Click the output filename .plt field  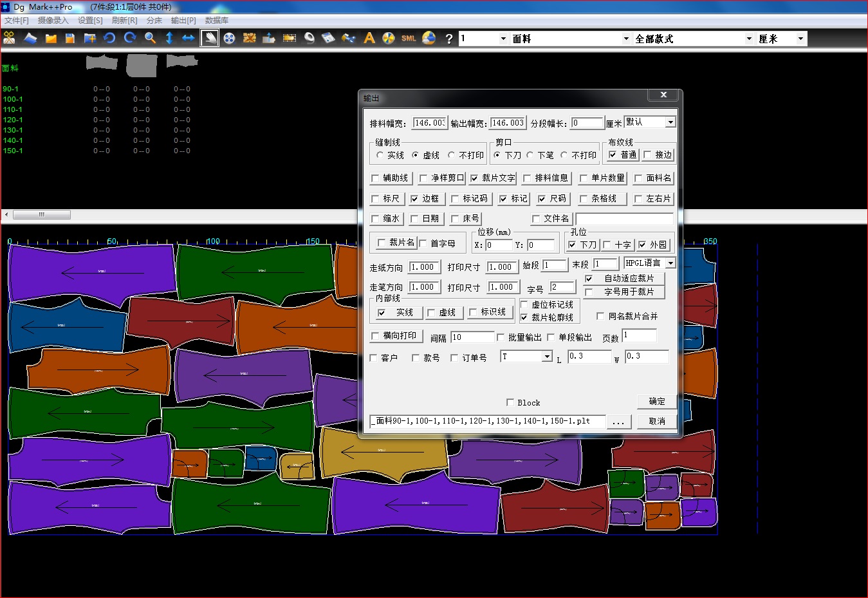click(x=487, y=421)
